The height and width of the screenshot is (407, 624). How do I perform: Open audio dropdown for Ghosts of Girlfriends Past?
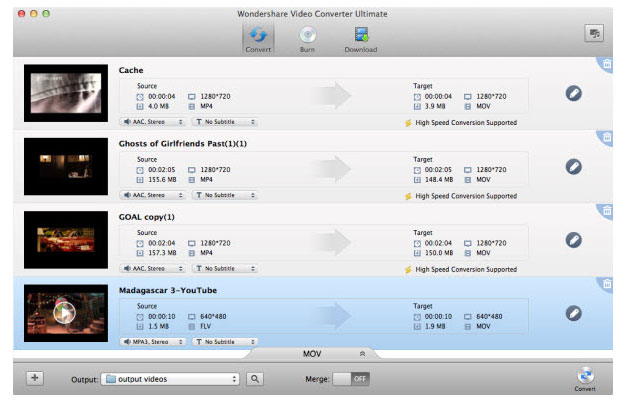152,195
